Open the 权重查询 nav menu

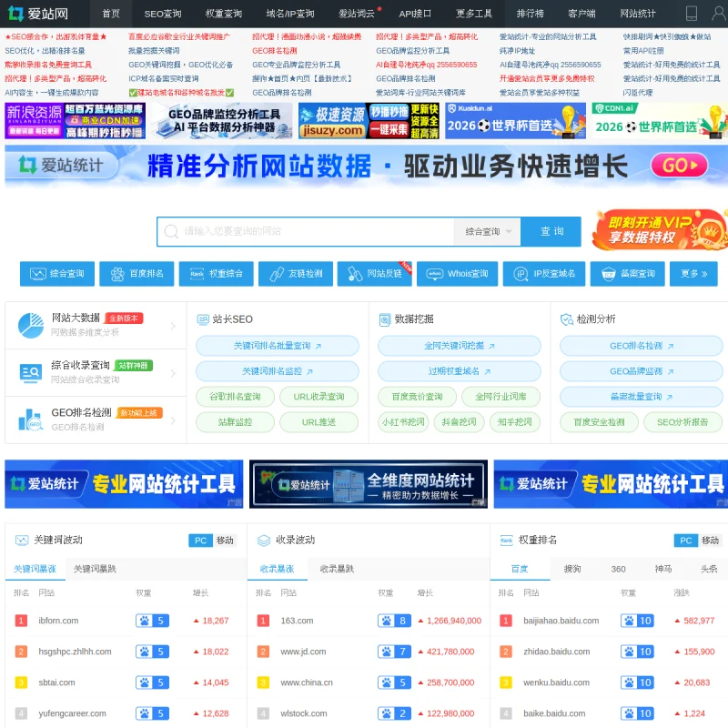(224, 14)
